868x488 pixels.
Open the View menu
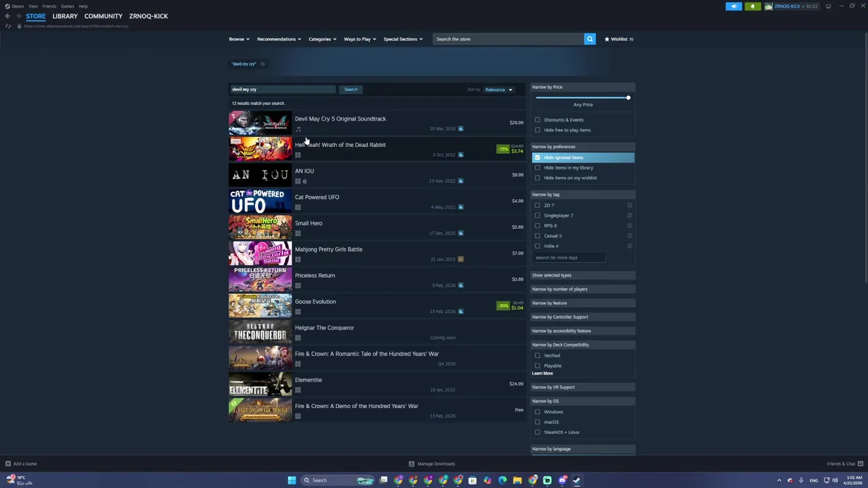pyautogui.click(x=33, y=6)
